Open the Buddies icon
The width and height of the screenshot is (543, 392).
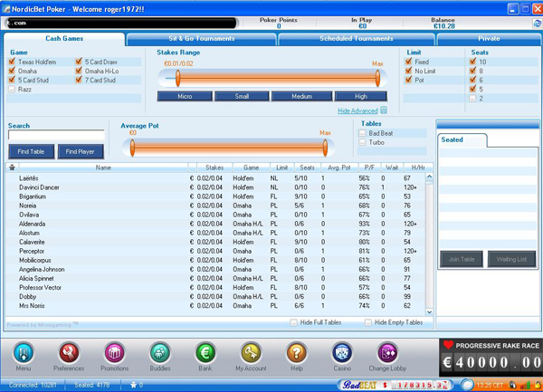(160, 353)
